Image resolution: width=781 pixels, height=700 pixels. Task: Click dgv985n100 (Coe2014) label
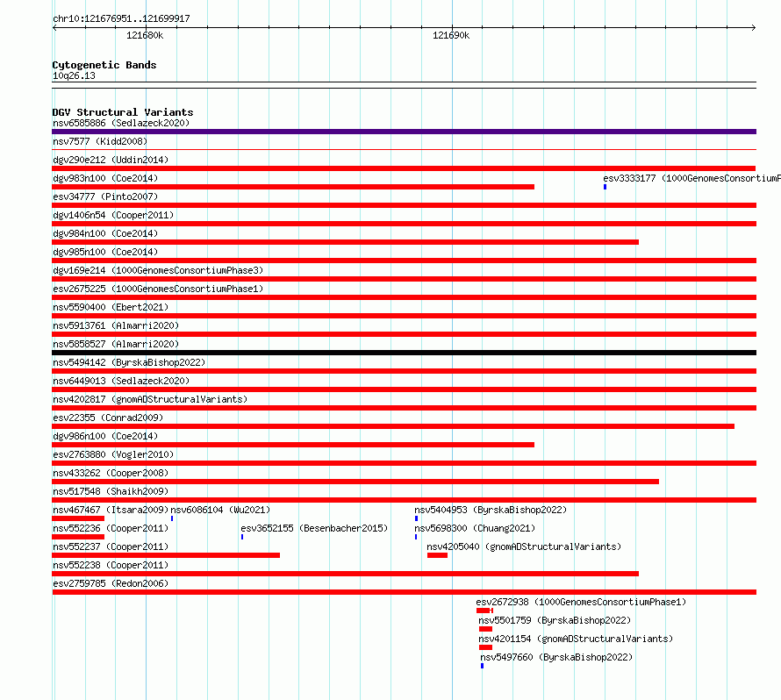(x=105, y=252)
